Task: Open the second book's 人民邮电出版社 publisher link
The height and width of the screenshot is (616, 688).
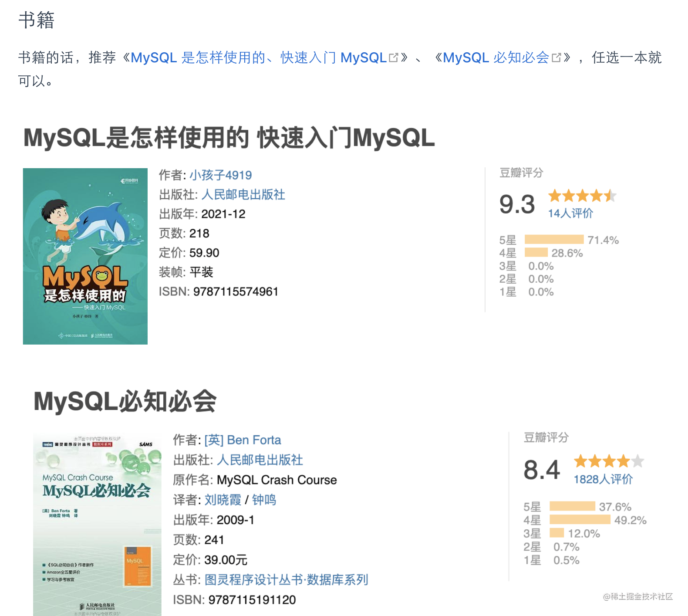Action: click(x=260, y=460)
